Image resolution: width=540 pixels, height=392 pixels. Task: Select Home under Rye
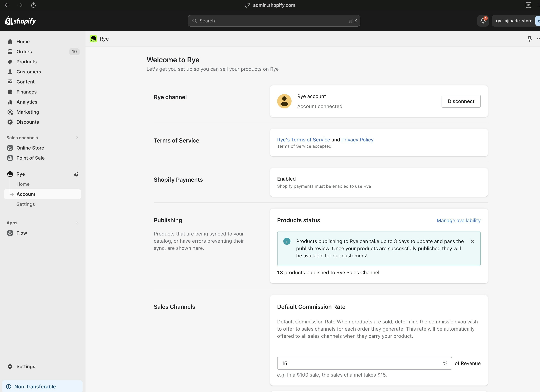23,184
